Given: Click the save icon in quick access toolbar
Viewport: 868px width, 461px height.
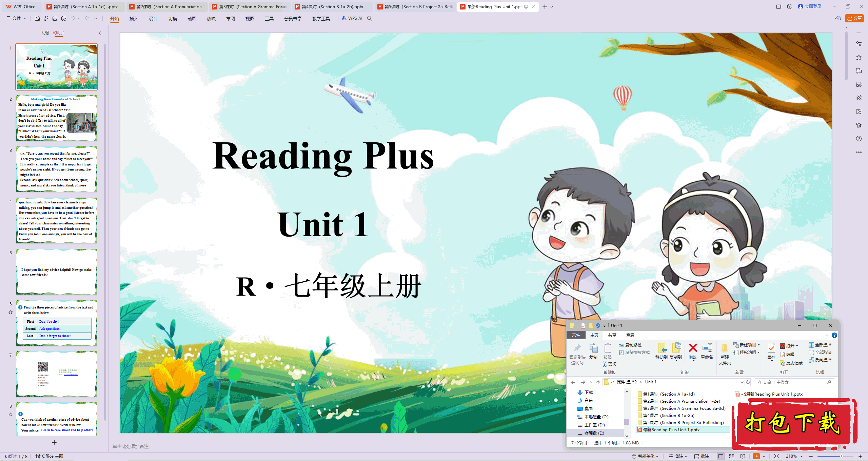Looking at the screenshot, I should click(37, 18).
